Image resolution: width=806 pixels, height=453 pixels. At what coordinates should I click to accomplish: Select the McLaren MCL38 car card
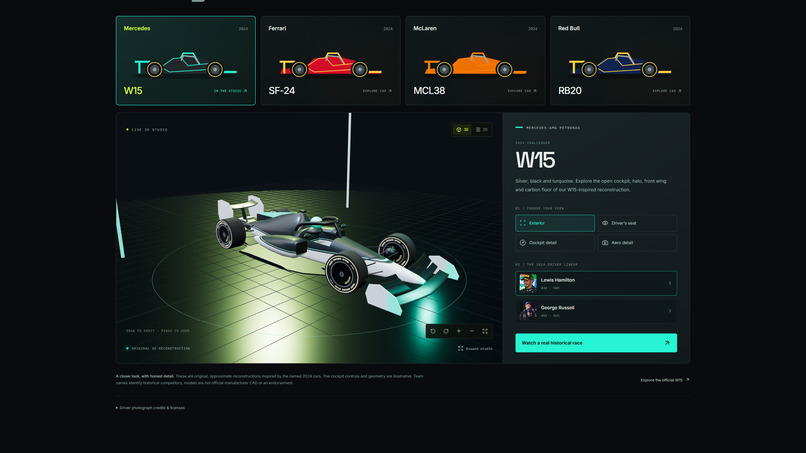(475, 61)
